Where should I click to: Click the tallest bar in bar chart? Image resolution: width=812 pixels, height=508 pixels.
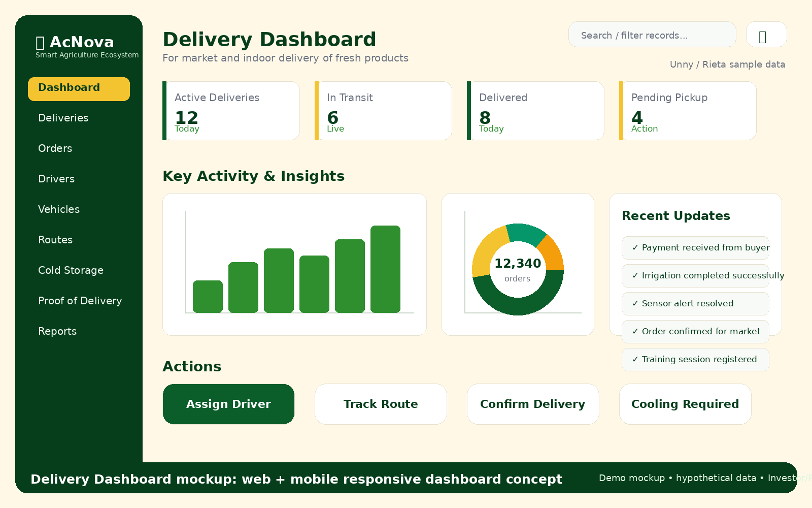pyautogui.click(x=385, y=269)
